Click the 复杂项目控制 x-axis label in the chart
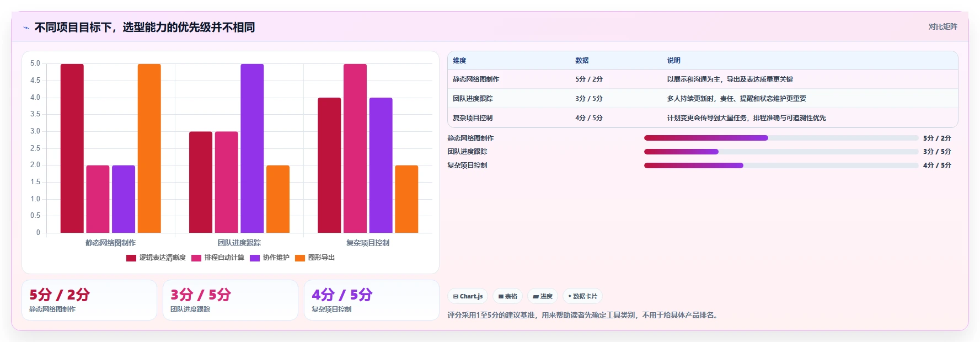Image resolution: width=980 pixels, height=342 pixels. point(368,243)
